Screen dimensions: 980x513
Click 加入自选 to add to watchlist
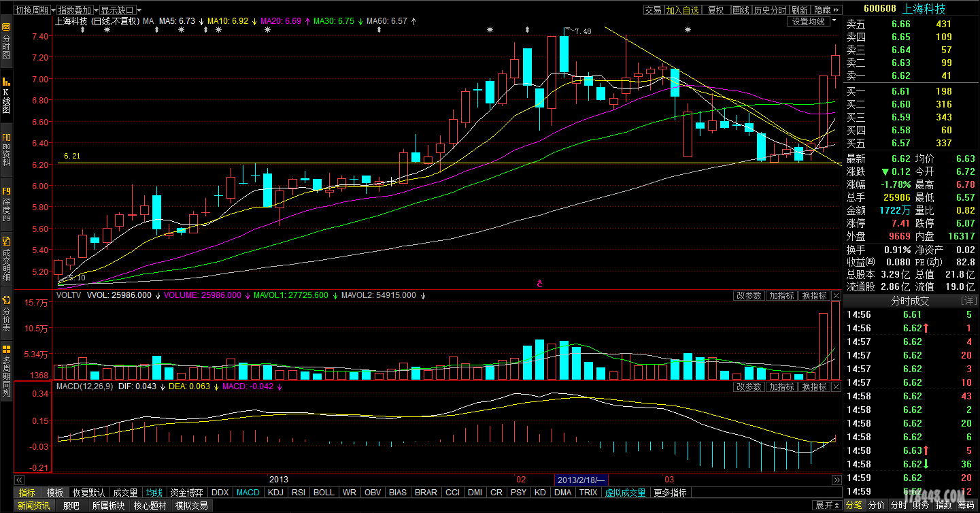click(682, 10)
